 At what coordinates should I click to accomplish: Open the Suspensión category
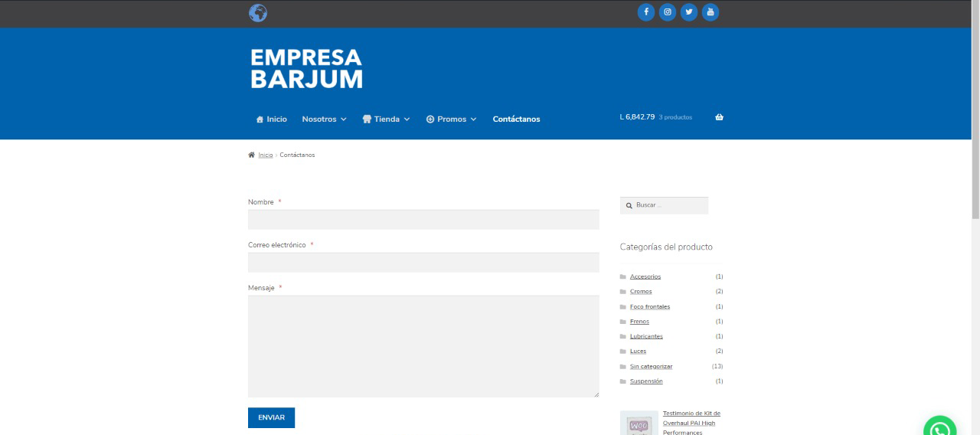(x=646, y=381)
